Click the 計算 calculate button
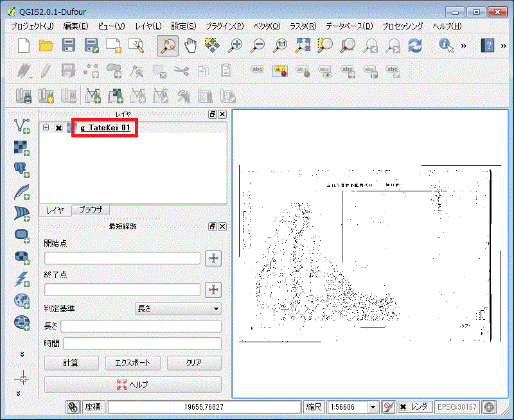The height and width of the screenshot is (420, 514). pyautogui.click(x=71, y=363)
